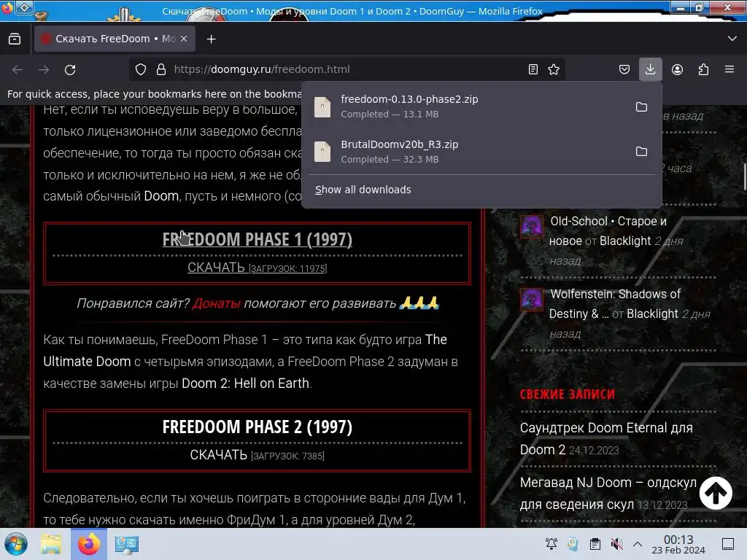Open a new tab with plus button

pos(211,39)
